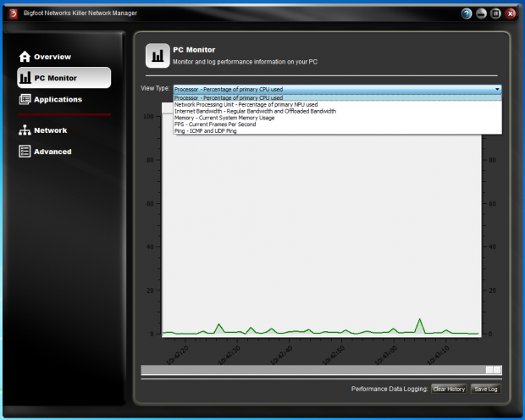Viewport: 525px width, 420px height.
Task: Switch to the Applications section label
Action: point(58,100)
